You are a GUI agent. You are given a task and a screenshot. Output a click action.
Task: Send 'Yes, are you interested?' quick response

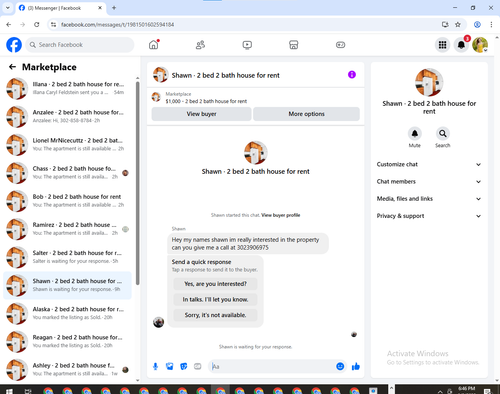(x=215, y=284)
